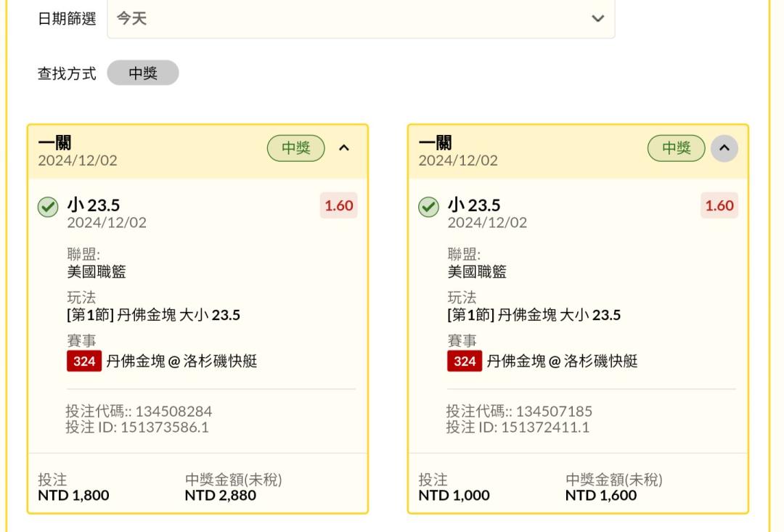The image size is (784, 532).
Task: Click 小 23.5 title in 134507185 card
Action: (x=474, y=205)
